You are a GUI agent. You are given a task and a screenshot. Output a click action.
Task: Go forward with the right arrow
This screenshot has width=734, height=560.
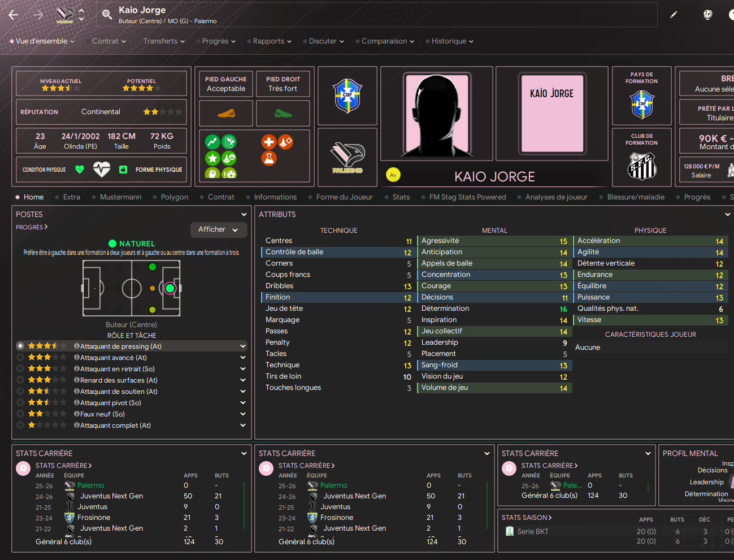[x=38, y=15]
